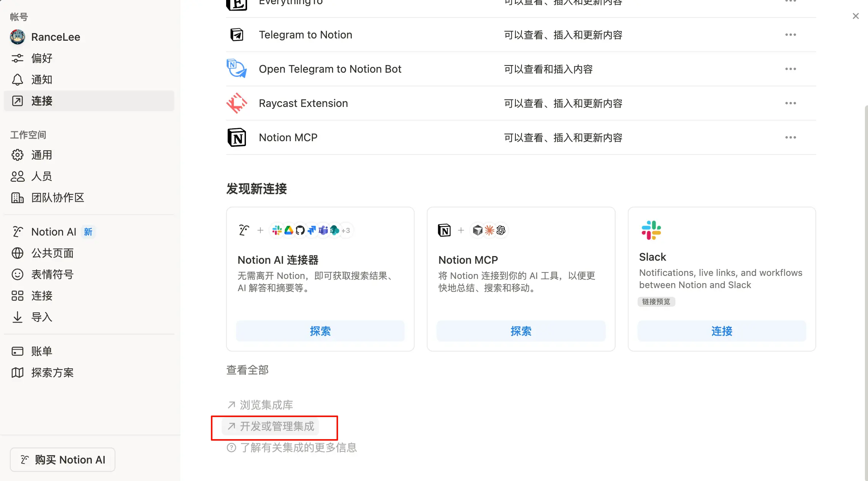
Task: Open the three-dot menu for Notion MCP
Action: tap(790, 137)
